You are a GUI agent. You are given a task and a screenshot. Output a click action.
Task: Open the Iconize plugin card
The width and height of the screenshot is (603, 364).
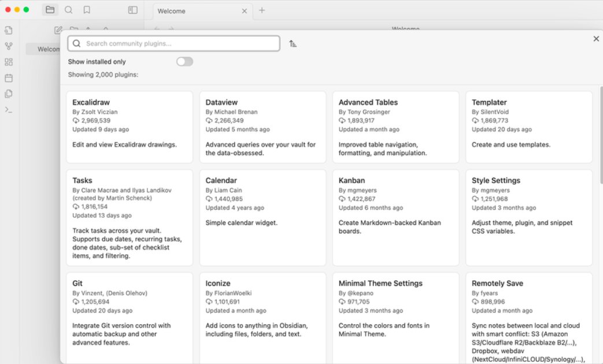click(262, 318)
